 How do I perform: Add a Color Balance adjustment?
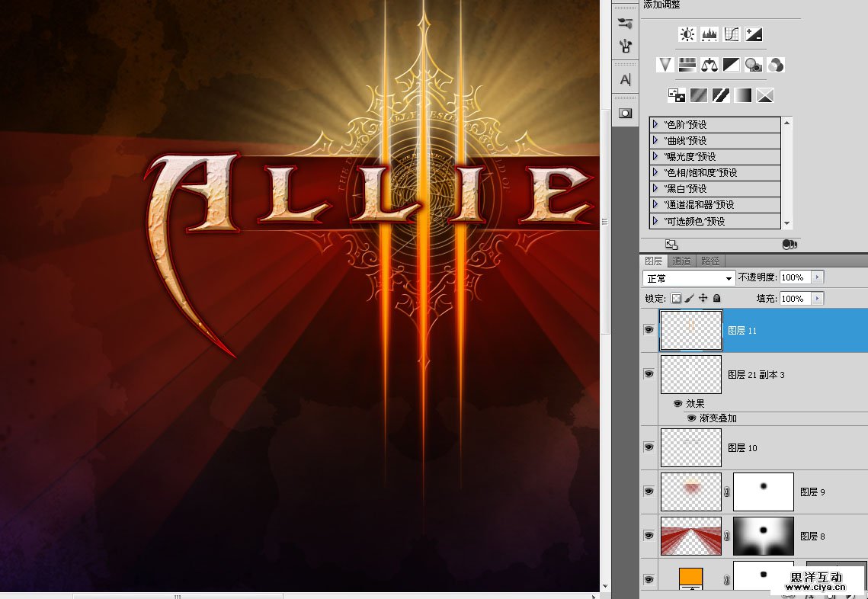point(709,65)
